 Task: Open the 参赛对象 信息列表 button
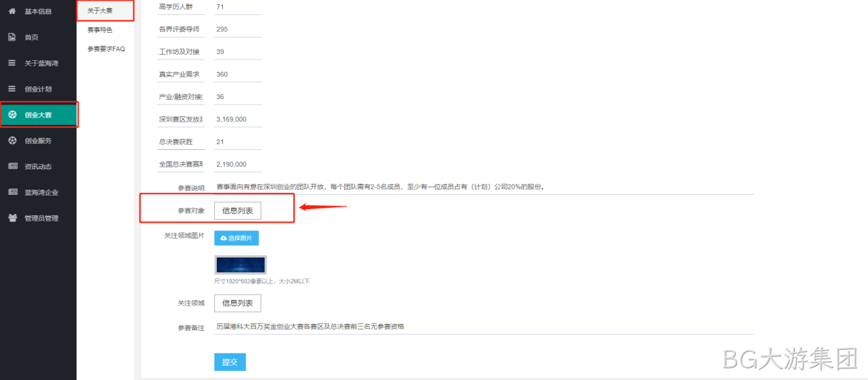pyautogui.click(x=237, y=211)
